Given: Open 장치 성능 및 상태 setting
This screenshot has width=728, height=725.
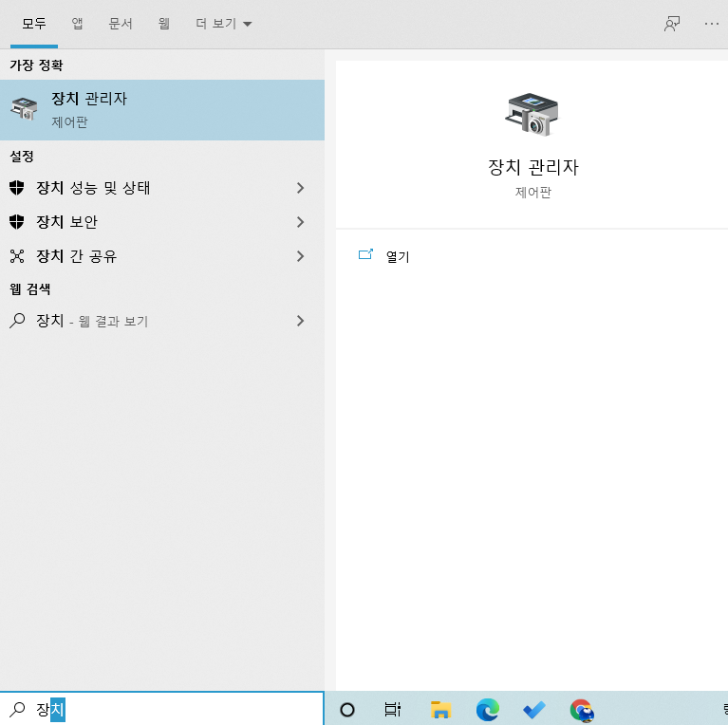Looking at the screenshot, I should tap(162, 188).
